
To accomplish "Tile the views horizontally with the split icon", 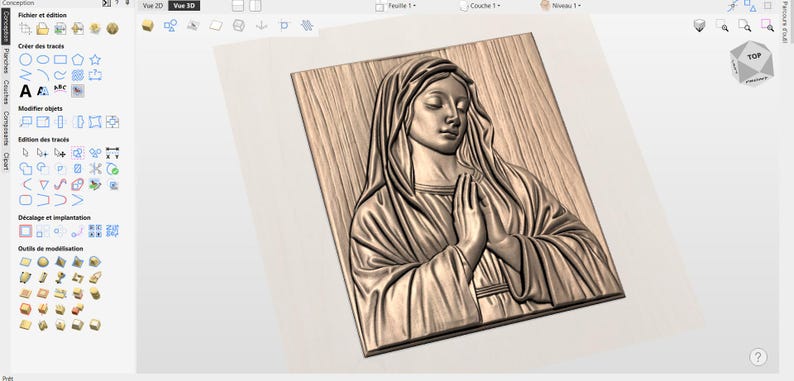I will (x=238, y=6).
